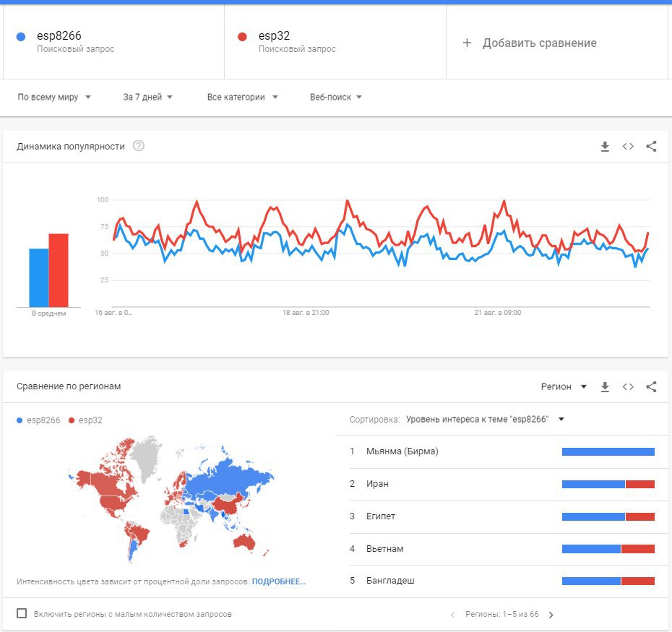Image resolution: width=672 pixels, height=632 pixels.
Task: Share the regional comparison section
Action: pyautogui.click(x=651, y=387)
